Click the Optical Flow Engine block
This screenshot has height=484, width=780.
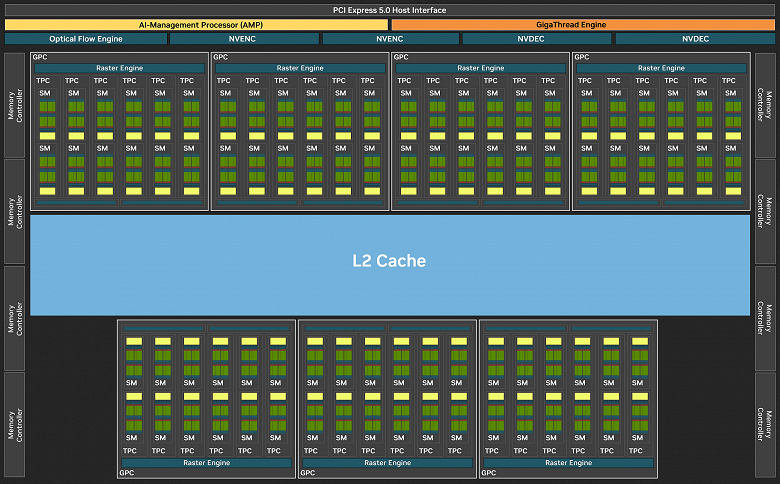[x=86, y=39]
